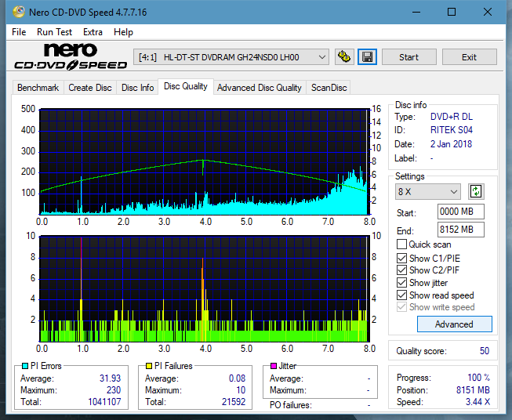Click the disc ID RITEK S04
The width and height of the screenshot is (512, 420).
(452, 130)
